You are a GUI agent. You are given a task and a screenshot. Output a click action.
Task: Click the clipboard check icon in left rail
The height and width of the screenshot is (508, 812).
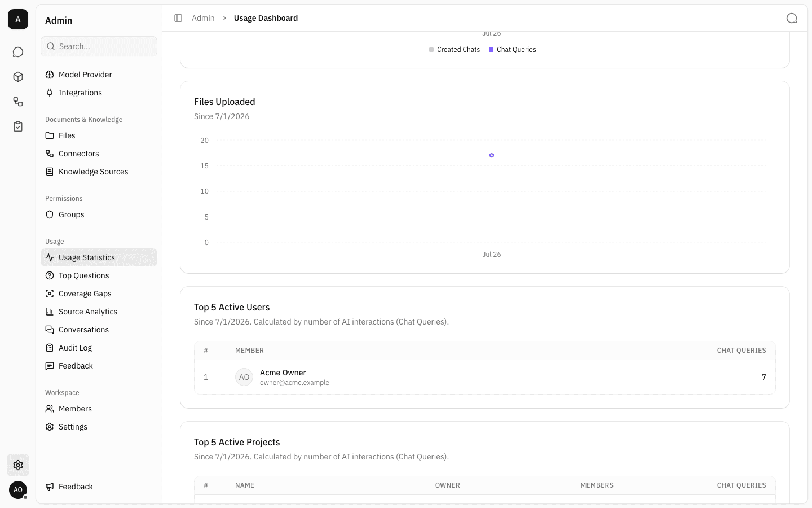pos(18,126)
